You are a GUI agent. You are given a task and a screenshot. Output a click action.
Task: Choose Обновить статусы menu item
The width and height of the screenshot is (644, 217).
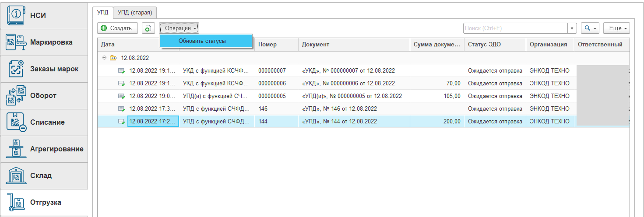[x=202, y=41]
